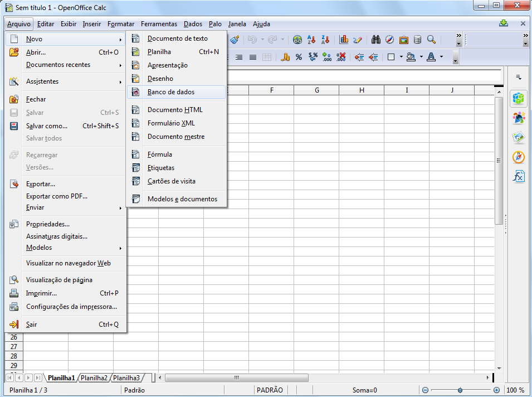Open the Gallery from the sidebar

coord(519,137)
